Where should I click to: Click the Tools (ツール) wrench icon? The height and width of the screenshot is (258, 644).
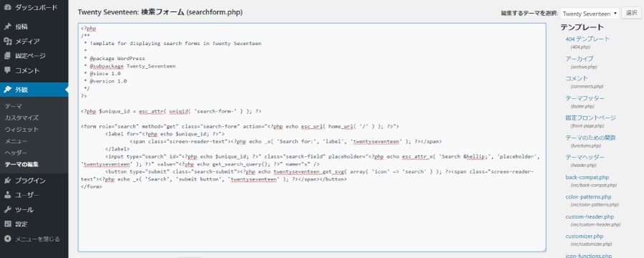(x=7, y=209)
